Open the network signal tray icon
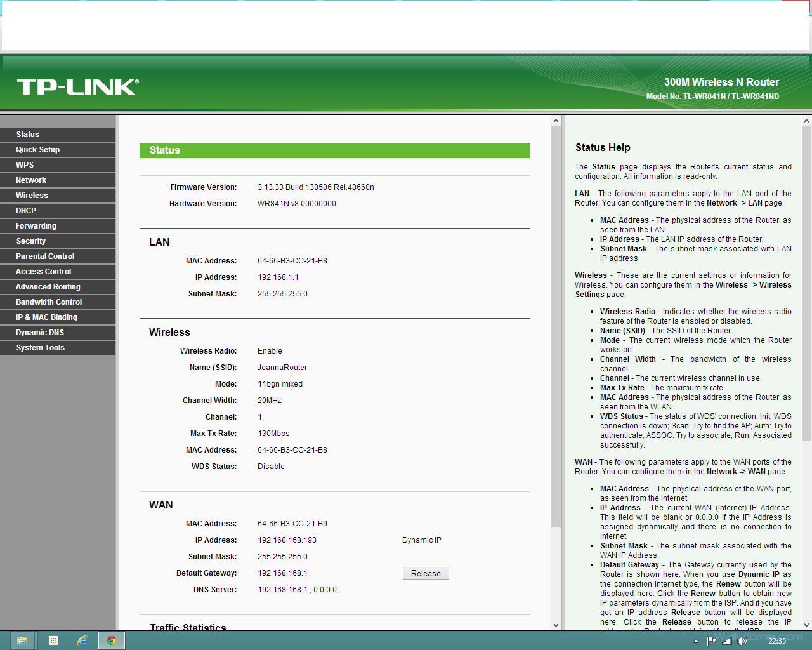Image resolution: width=812 pixels, height=650 pixels. coord(727,641)
